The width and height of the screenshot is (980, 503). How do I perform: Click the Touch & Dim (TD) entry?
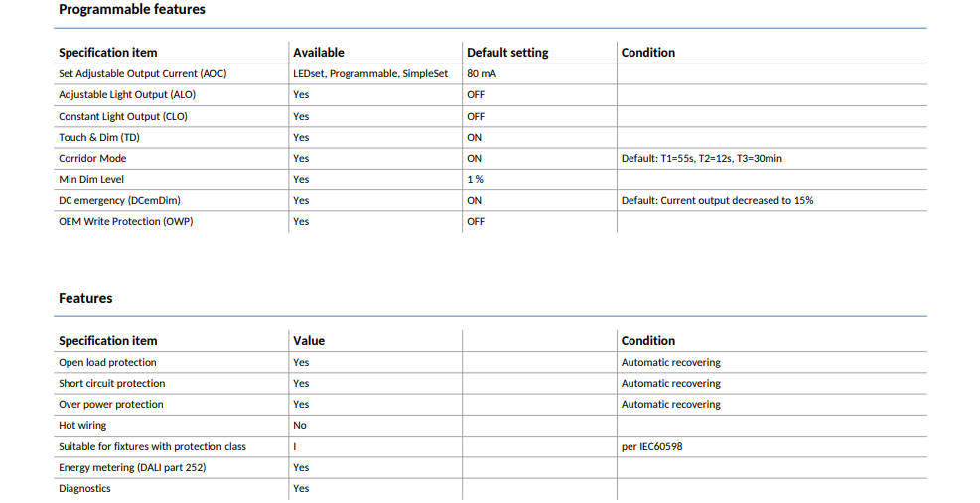pyautogui.click(x=98, y=138)
